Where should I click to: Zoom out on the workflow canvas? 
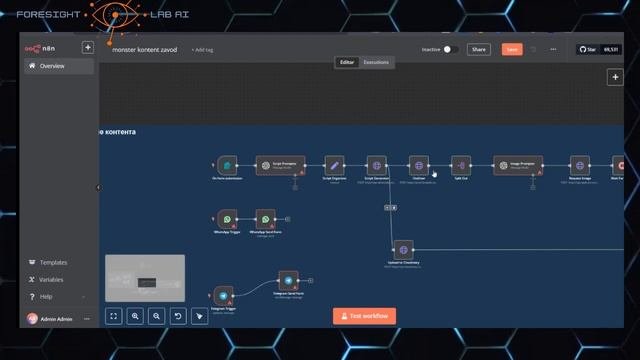tap(156, 316)
